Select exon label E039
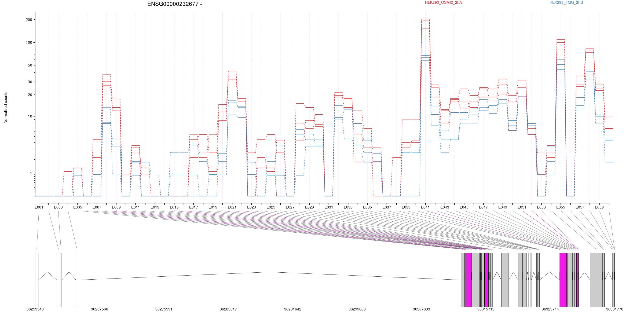The image size is (644, 322). click(406, 207)
